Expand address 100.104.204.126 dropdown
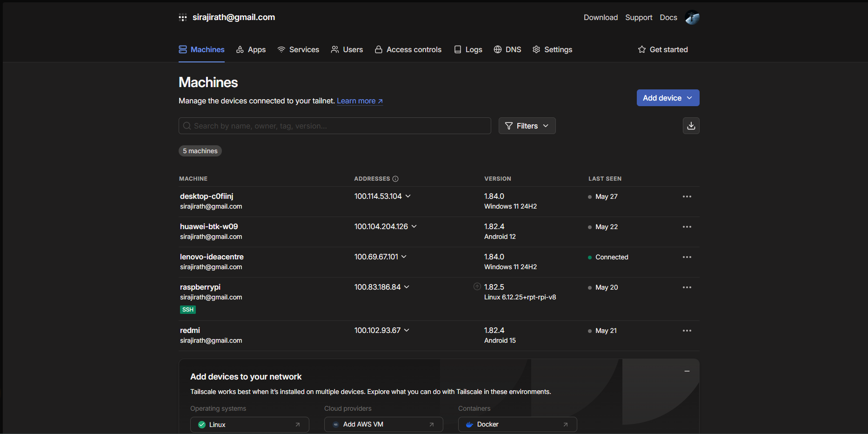The height and width of the screenshot is (434, 868). click(x=414, y=227)
